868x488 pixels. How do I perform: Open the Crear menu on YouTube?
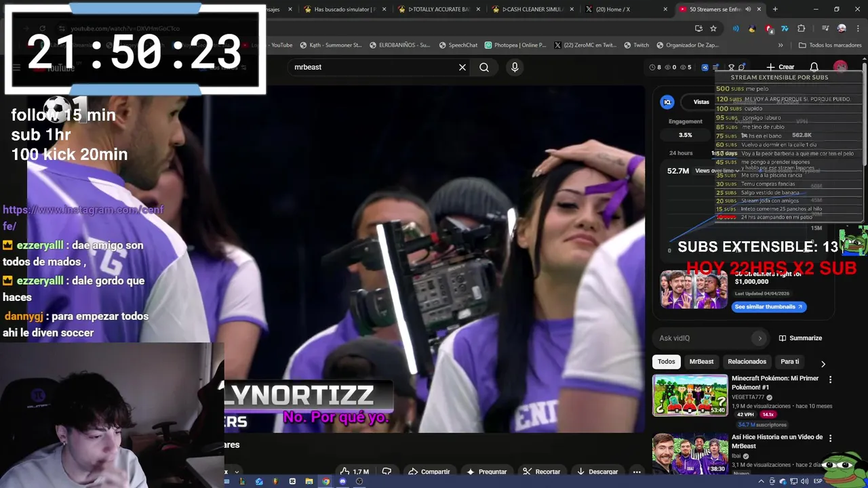pyautogui.click(x=781, y=67)
